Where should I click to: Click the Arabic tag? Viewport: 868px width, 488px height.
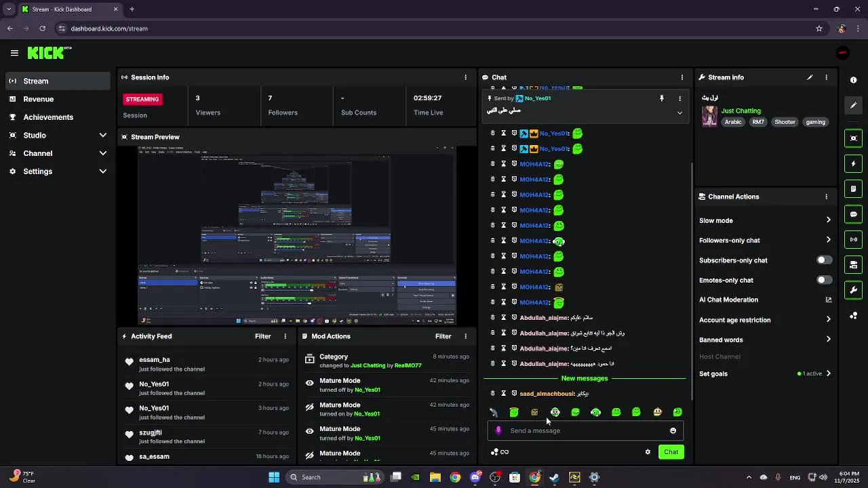pos(733,122)
